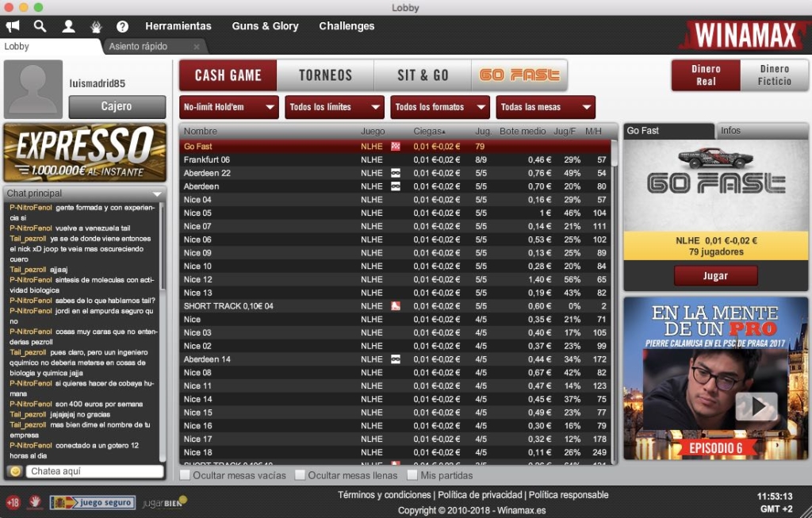The height and width of the screenshot is (518, 812).
Task: Open Términos y condiciones link
Action: (385, 495)
